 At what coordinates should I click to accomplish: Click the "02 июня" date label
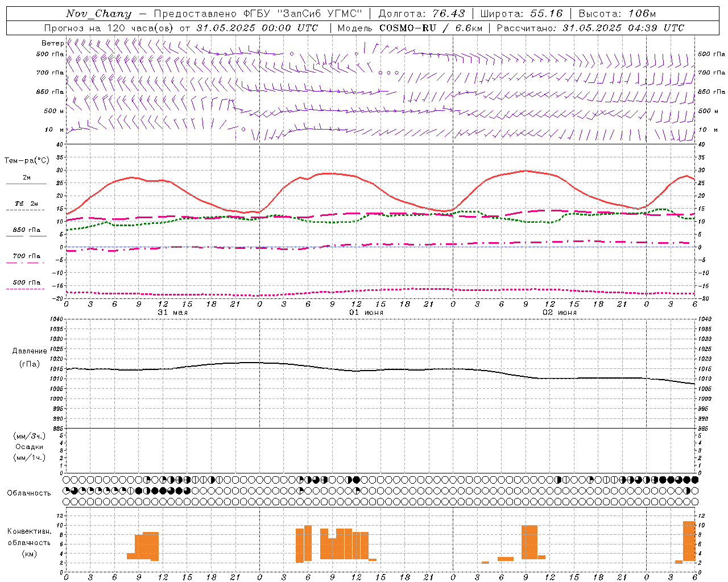(559, 313)
